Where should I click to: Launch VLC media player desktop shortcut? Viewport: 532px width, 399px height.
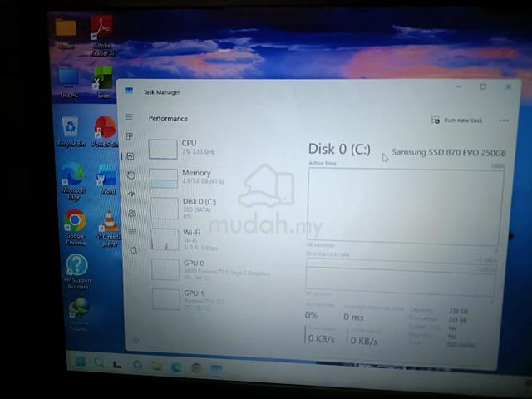(109, 229)
